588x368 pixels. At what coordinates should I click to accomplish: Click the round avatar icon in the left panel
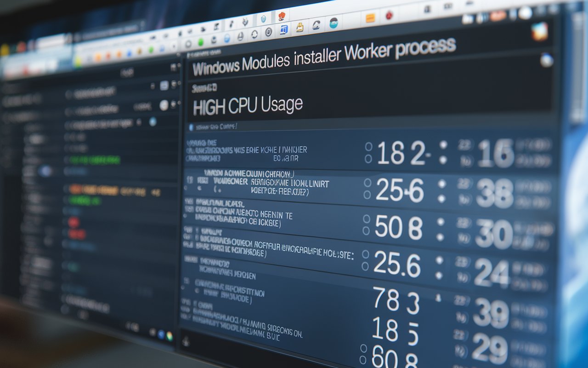[x=164, y=105]
